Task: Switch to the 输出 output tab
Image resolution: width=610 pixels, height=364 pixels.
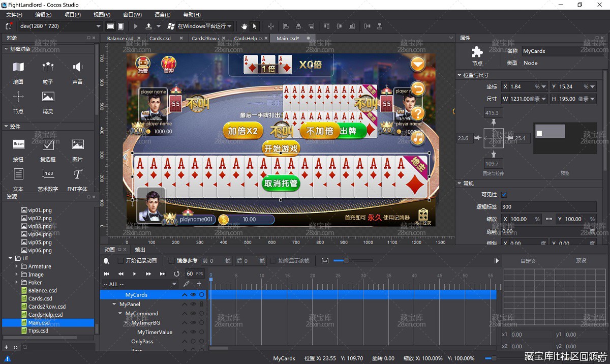Action: pos(140,250)
